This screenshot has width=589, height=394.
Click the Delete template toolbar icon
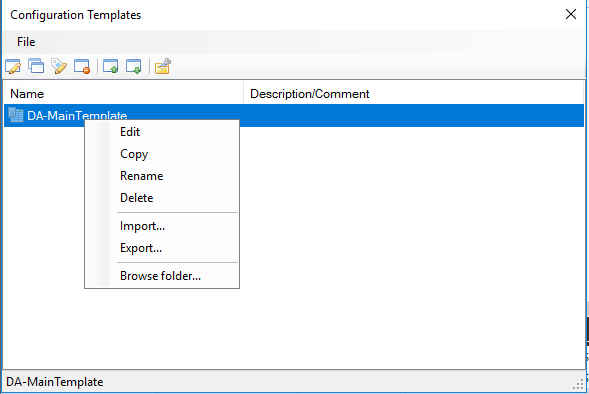click(x=82, y=66)
